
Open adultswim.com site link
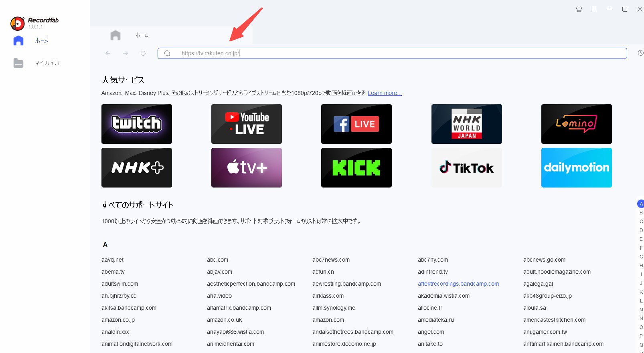119,284
